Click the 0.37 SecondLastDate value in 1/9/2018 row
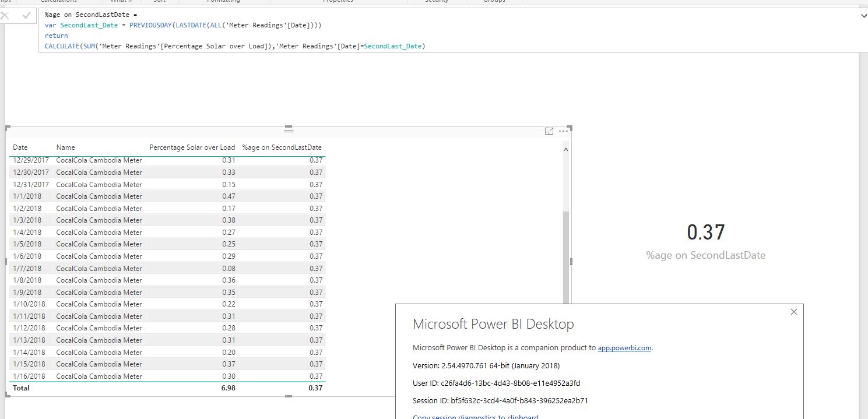The width and height of the screenshot is (868, 419). tap(316, 293)
